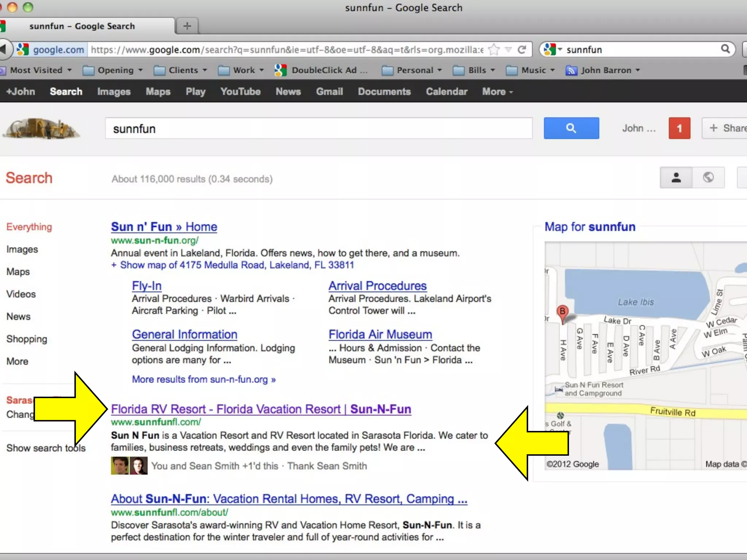Open the Clients bookmarks folder
The width and height of the screenshot is (747, 560).
click(x=181, y=70)
